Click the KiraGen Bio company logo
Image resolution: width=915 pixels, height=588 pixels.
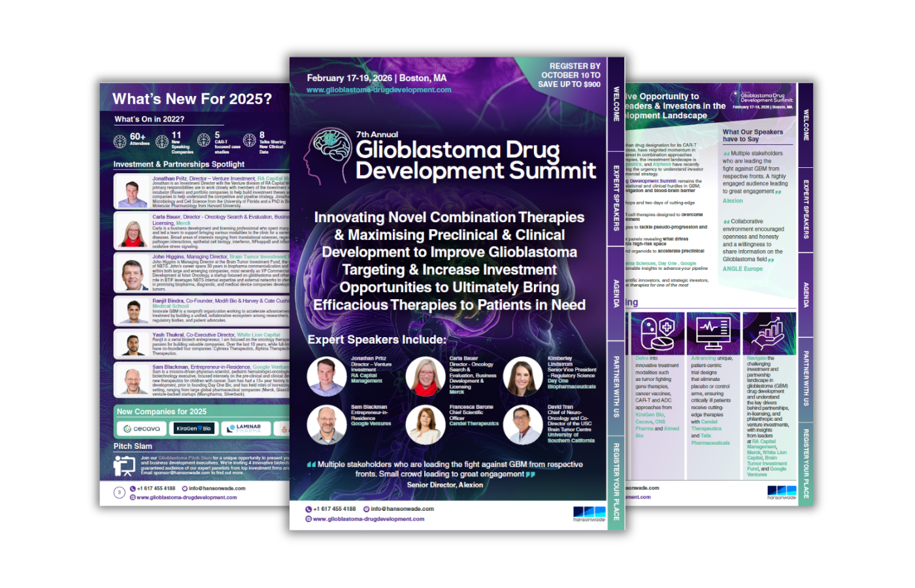pyautogui.click(x=193, y=429)
